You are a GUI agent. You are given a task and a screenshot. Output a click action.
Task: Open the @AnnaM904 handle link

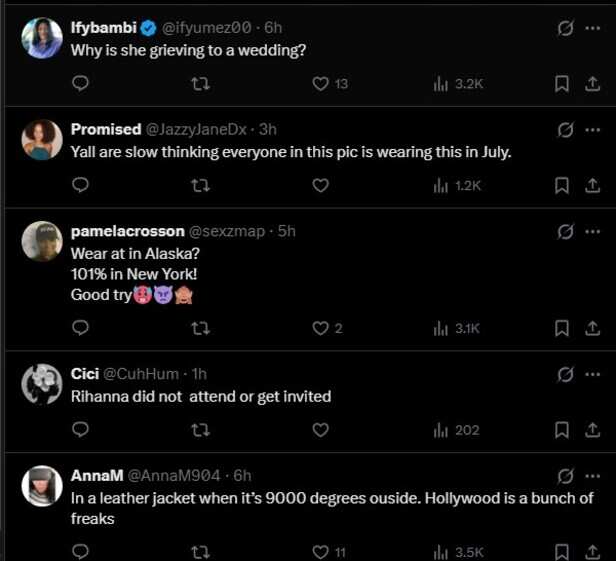(x=173, y=476)
